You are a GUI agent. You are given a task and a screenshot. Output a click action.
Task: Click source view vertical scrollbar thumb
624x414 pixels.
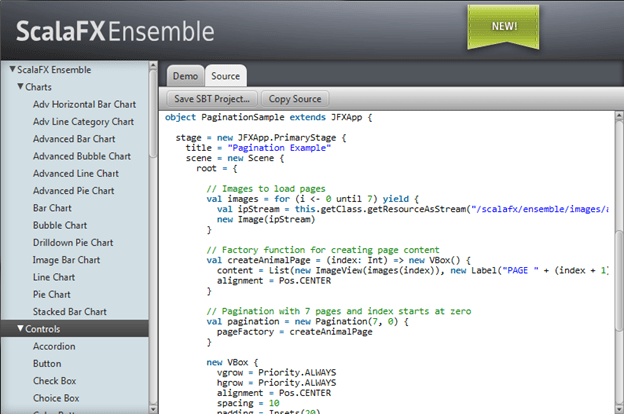[619, 281]
